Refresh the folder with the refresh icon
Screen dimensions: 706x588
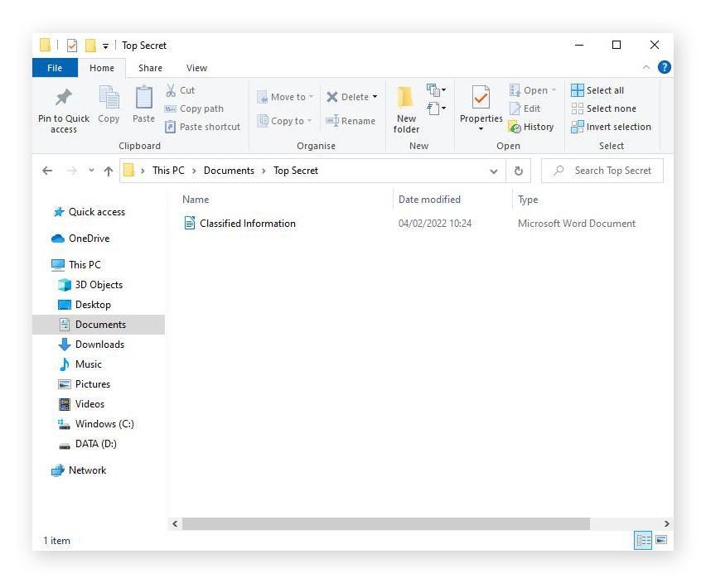pos(518,171)
